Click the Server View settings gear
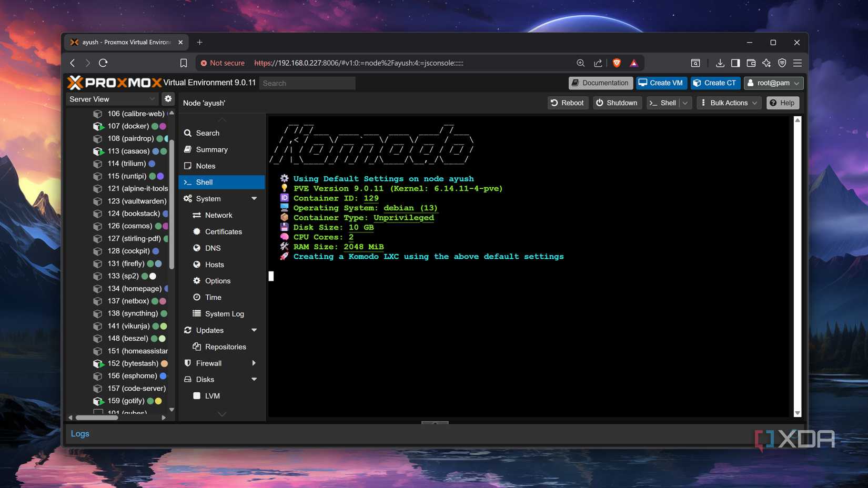The width and height of the screenshot is (868, 488). [168, 98]
